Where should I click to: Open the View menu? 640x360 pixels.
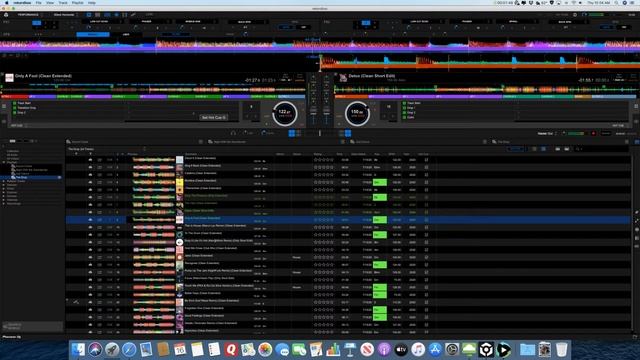tap(50, 3)
